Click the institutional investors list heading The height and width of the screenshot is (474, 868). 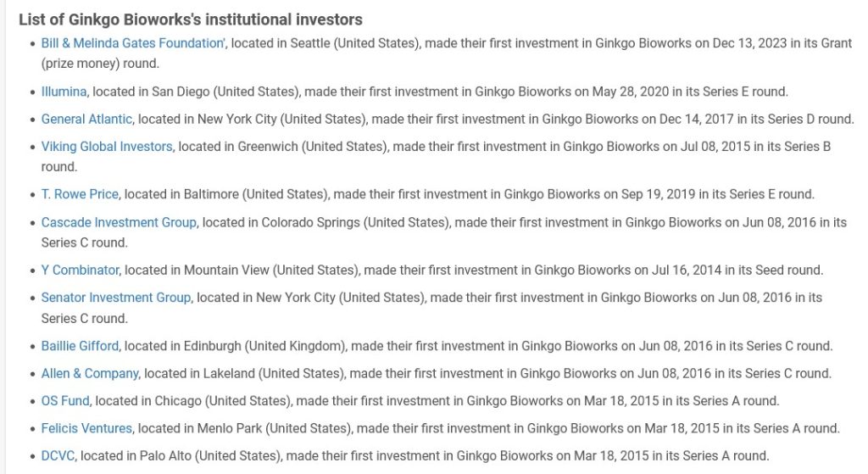pyautogui.click(x=191, y=20)
